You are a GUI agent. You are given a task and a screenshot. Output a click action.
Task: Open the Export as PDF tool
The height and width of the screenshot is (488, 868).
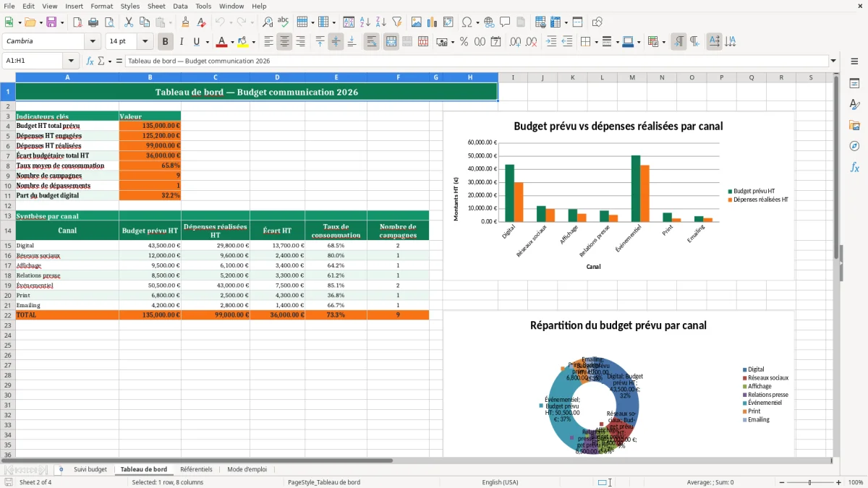point(77,22)
